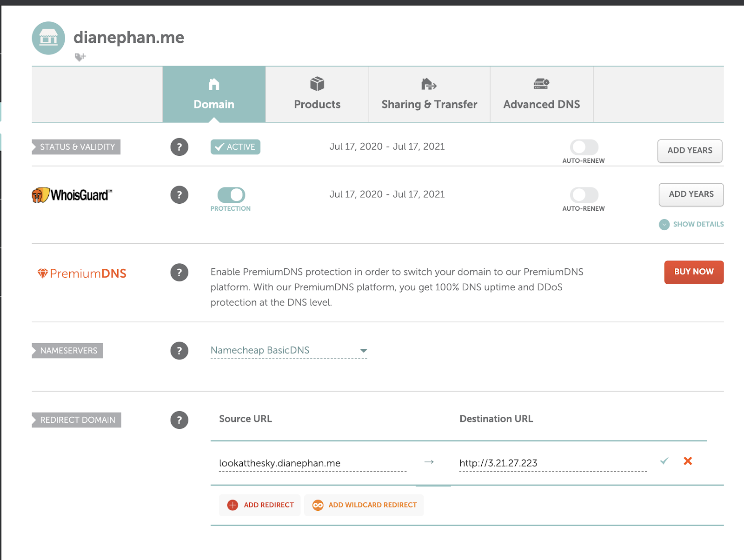
Task: Delete redirect with the red X icon
Action: (x=688, y=461)
